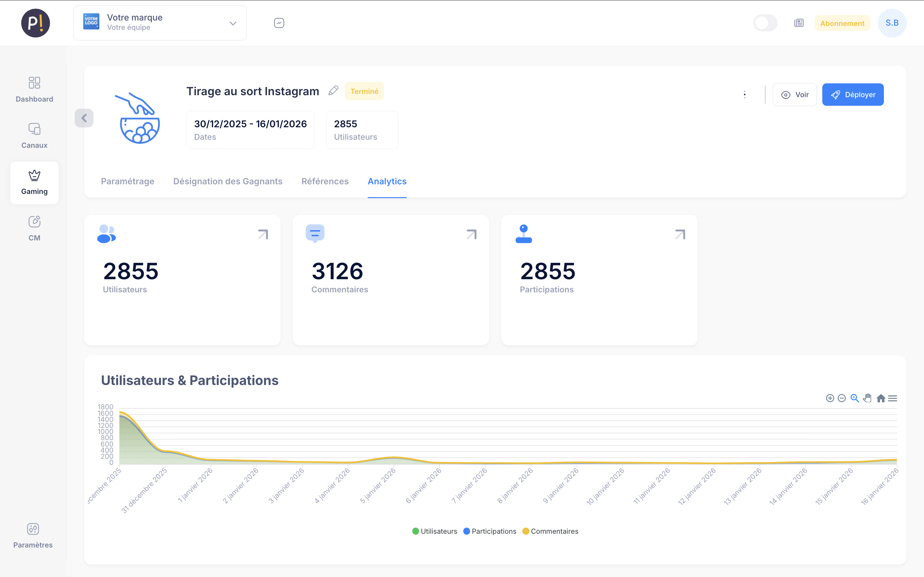This screenshot has height=577, width=924.
Task: Zoom in on the chart with plus icon
Action: click(830, 398)
